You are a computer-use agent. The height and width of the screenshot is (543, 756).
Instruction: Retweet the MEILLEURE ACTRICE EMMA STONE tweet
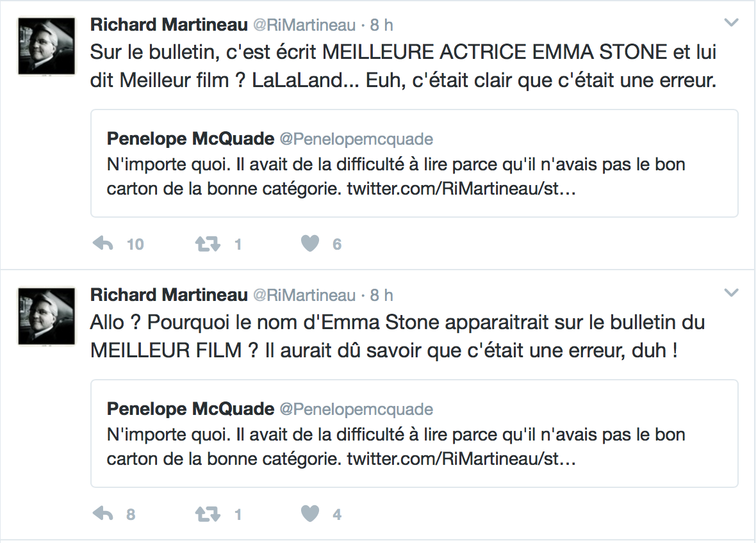pyautogui.click(x=208, y=244)
